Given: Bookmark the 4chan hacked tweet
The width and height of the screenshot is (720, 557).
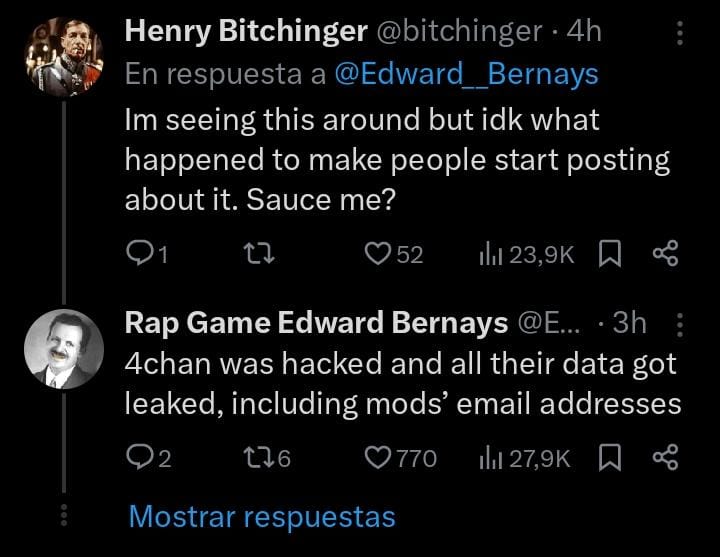Looking at the screenshot, I should (x=610, y=458).
